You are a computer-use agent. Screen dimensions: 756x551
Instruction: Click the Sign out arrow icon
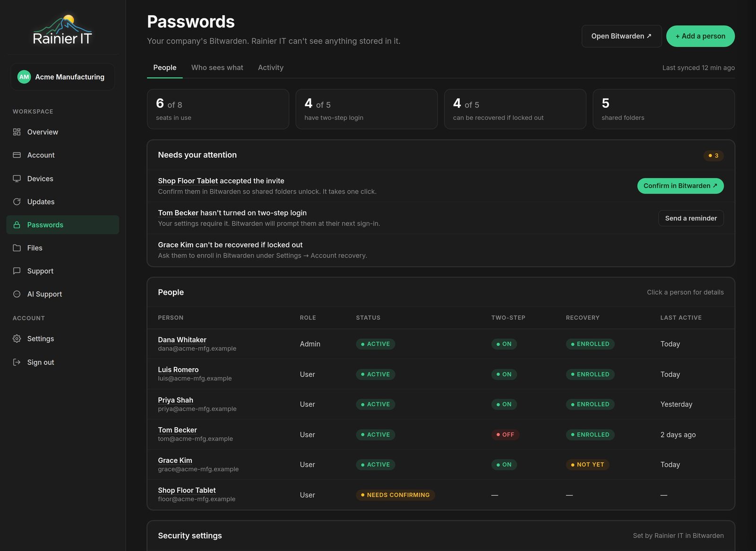(x=17, y=362)
